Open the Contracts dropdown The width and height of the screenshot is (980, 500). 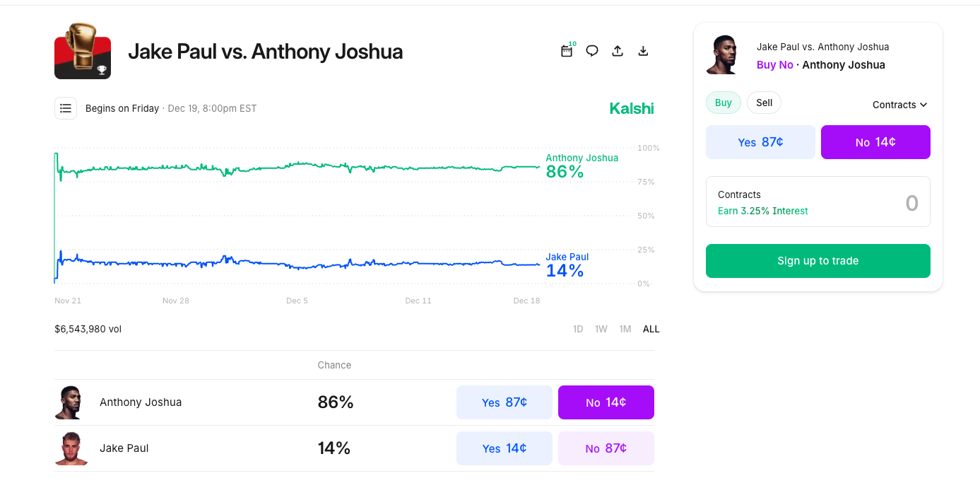pos(899,105)
